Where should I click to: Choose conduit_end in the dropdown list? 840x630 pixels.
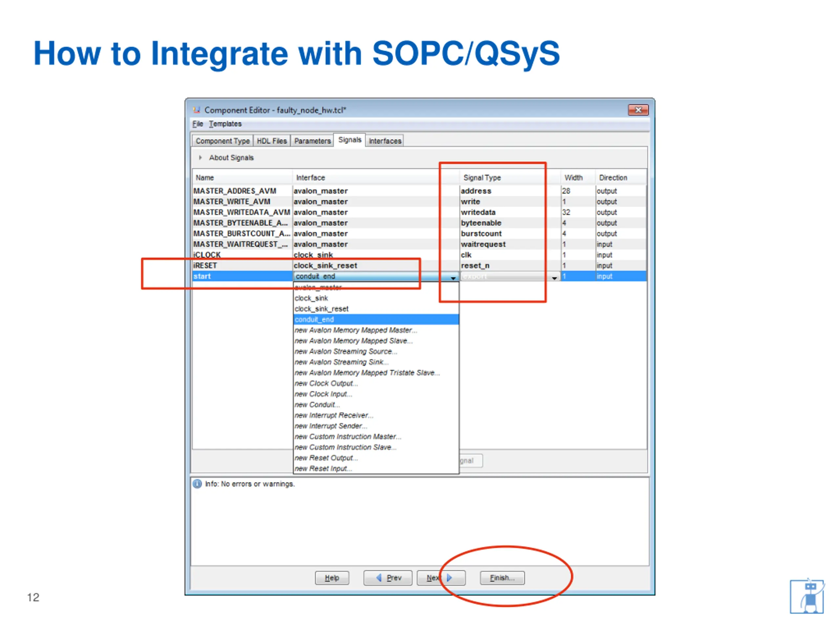point(376,319)
